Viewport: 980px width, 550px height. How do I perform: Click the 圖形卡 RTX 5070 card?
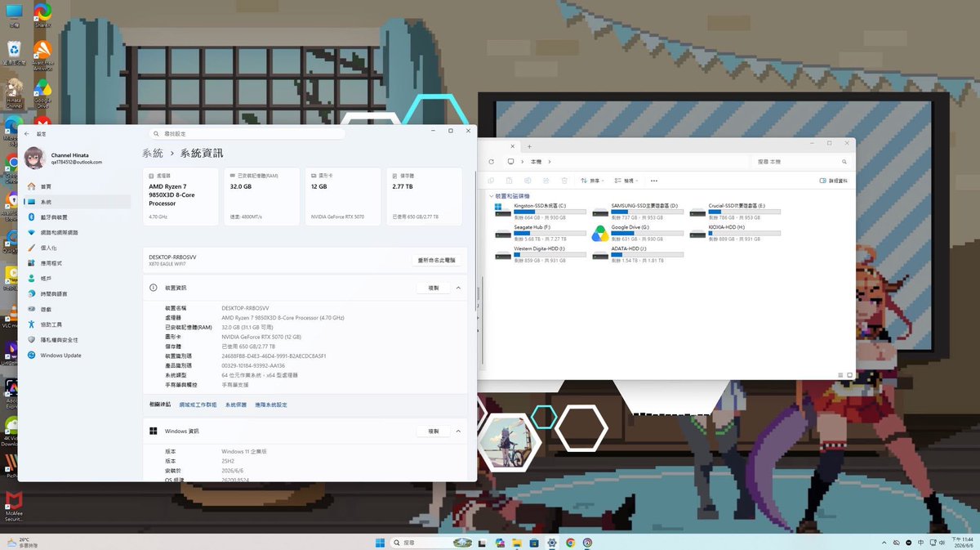pos(343,197)
